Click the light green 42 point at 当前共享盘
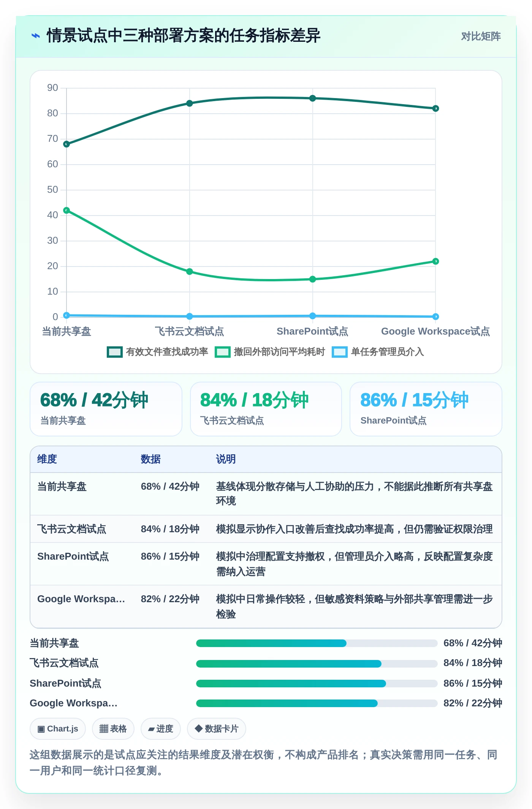Screen dimensions: 532x809 [66, 210]
